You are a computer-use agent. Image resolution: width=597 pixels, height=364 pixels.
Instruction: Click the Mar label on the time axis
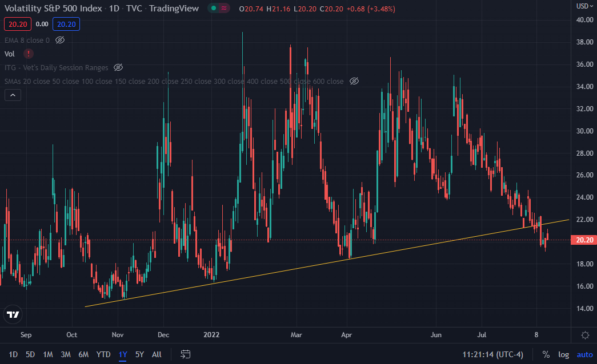(x=297, y=335)
